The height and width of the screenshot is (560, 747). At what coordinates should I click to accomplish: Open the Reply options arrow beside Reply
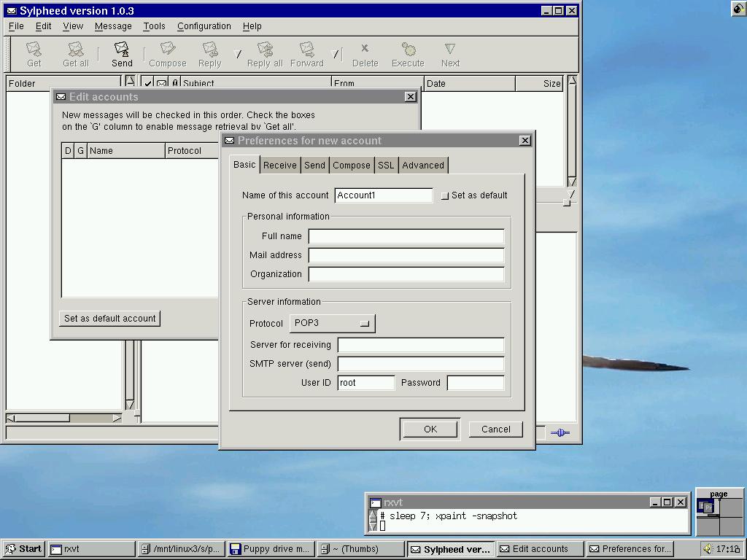(238, 54)
